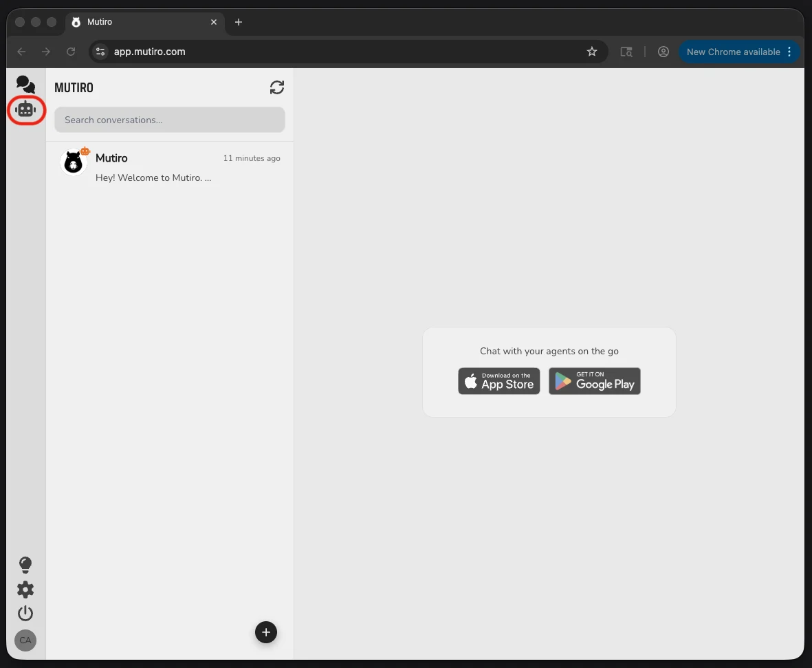Bookmark this page with star icon
The image size is (812, 668).
click(x=592, y=52)
